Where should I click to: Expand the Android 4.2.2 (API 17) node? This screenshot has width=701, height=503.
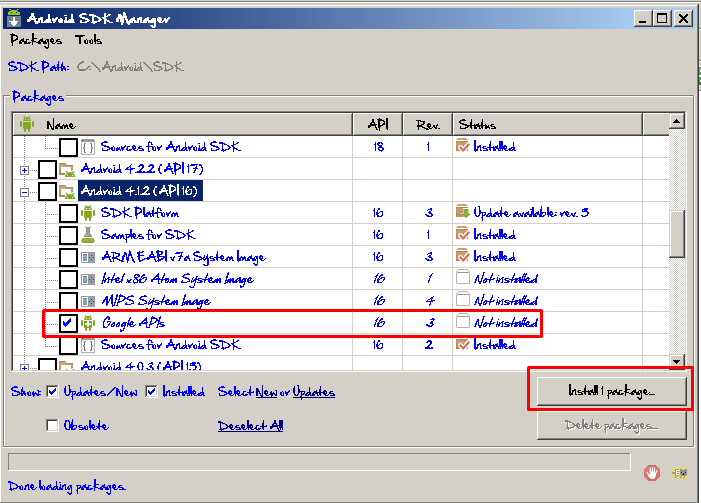[25, 170]
